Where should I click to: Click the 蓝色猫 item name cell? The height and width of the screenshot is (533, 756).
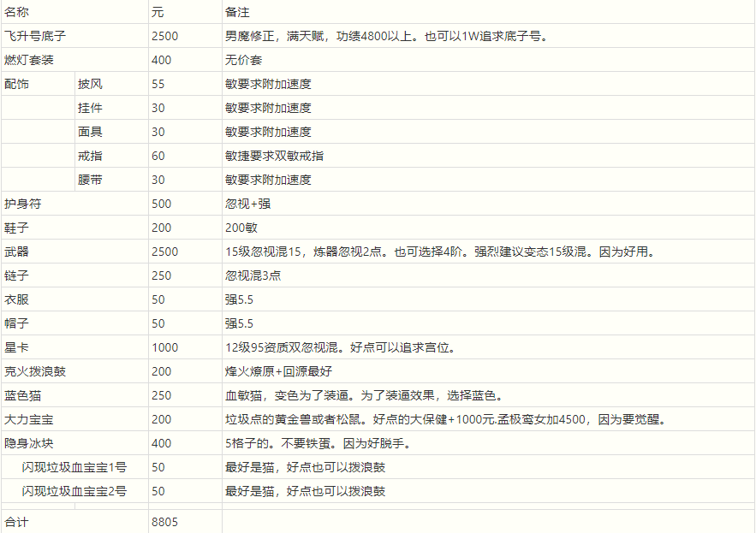coord(23,396)
